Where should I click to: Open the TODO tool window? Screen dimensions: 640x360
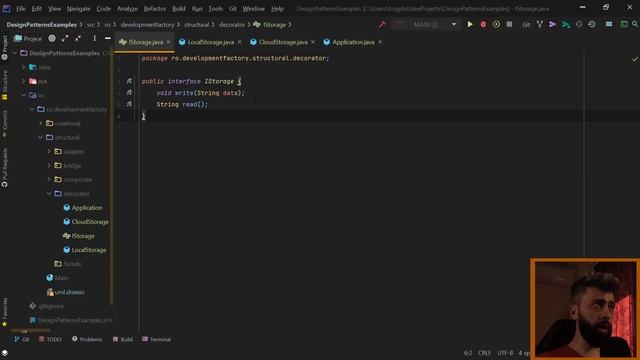[50, 340]
